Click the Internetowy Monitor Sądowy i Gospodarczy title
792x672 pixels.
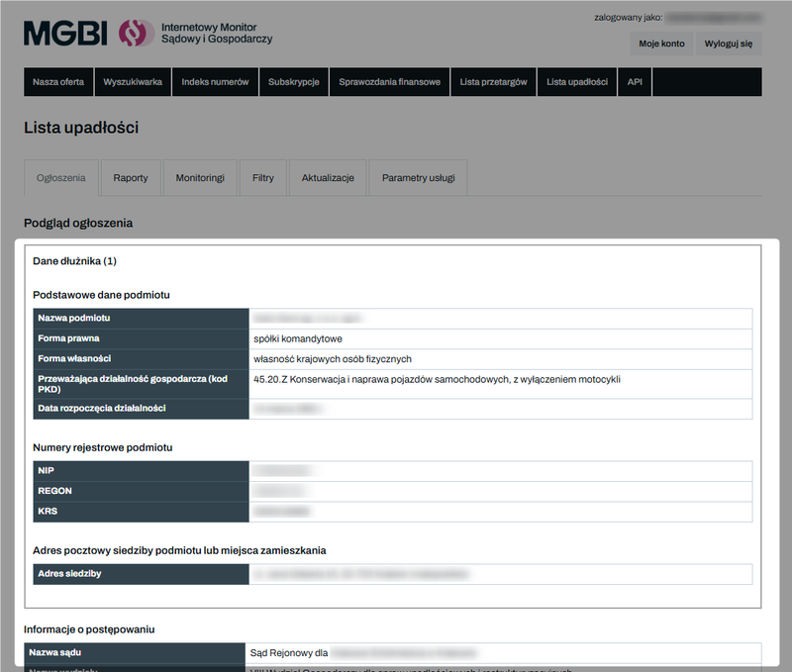216,33
